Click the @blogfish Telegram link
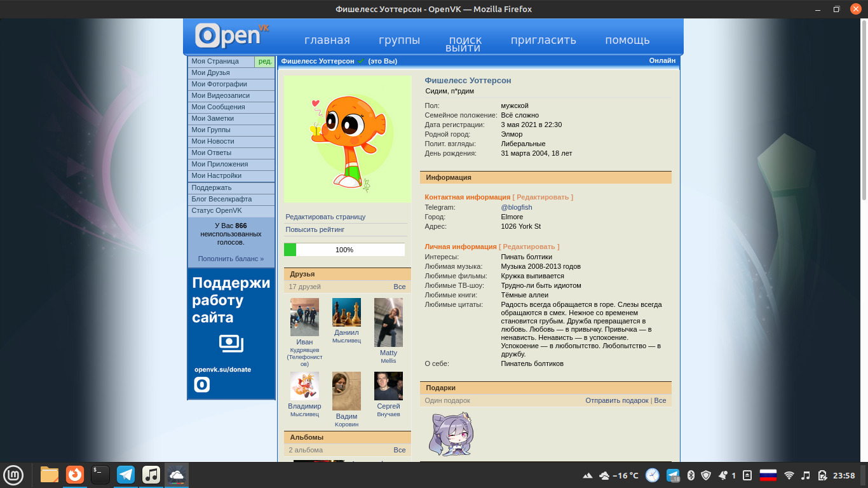This screenshot has height=488, width=868. pos(516,207)
